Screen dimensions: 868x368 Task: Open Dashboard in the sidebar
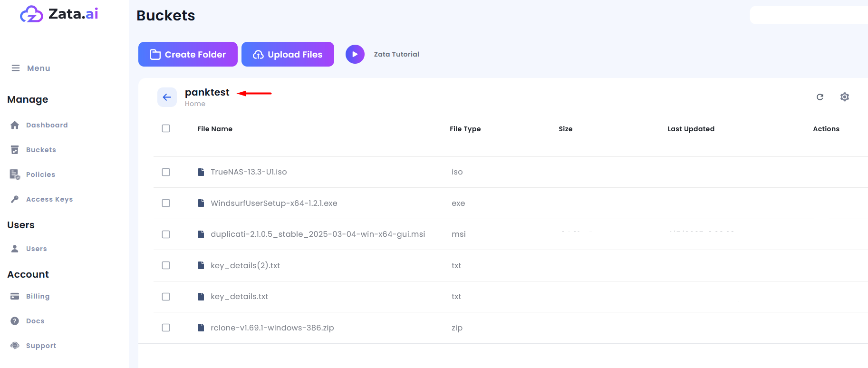47,125
